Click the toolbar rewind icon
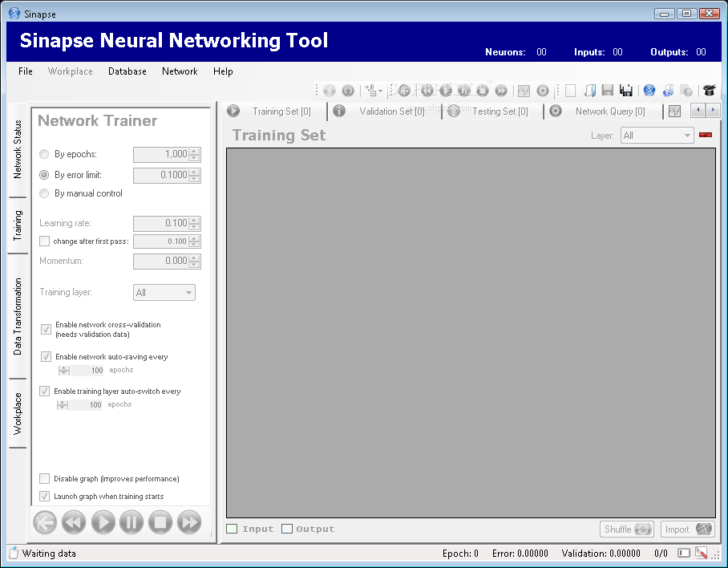Screen dimensions: 728x568 pos(427,91)
